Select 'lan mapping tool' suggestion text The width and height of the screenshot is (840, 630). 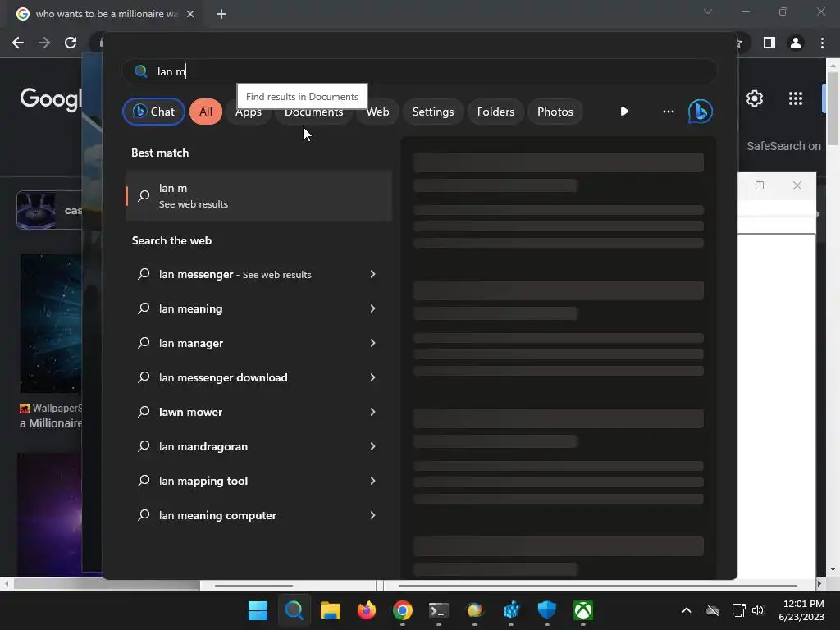pyautogui.click(x=203, y=481)
